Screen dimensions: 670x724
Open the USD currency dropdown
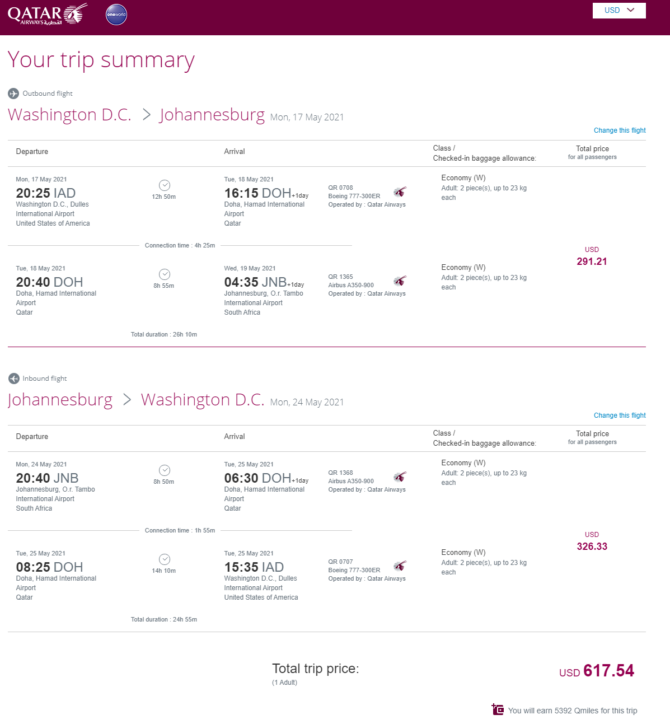(619, 10)
